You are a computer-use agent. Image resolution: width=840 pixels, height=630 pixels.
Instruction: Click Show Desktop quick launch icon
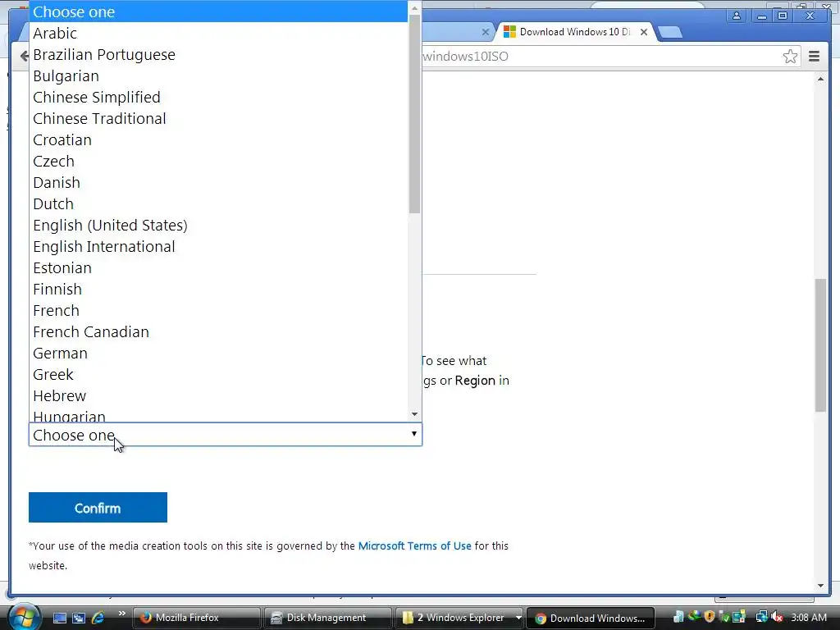click(x=59, y=618)
